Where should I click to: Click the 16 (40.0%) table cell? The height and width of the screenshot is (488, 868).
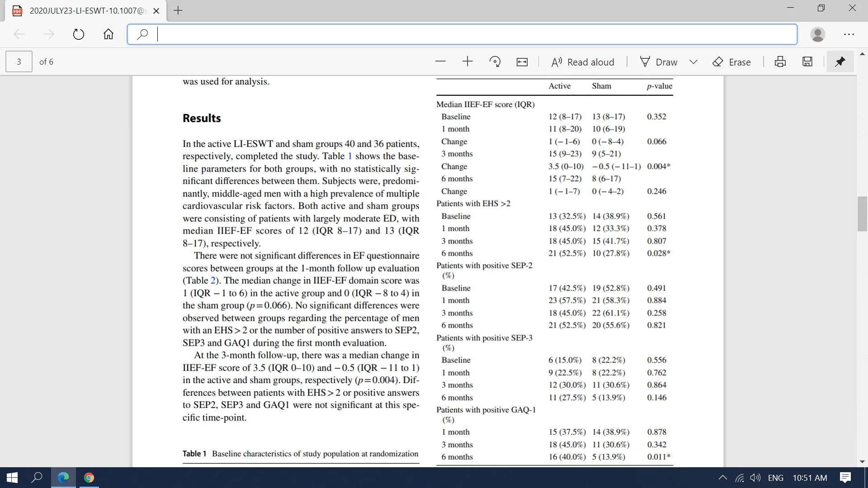(x=567, y=457)
